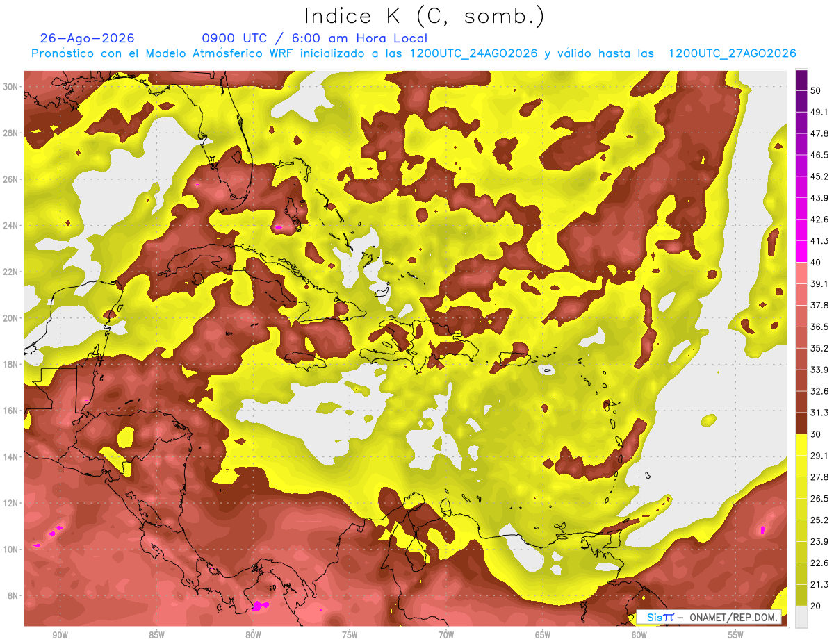
Task: Click the '8N' latitude axis label
Action: [14, 595]
